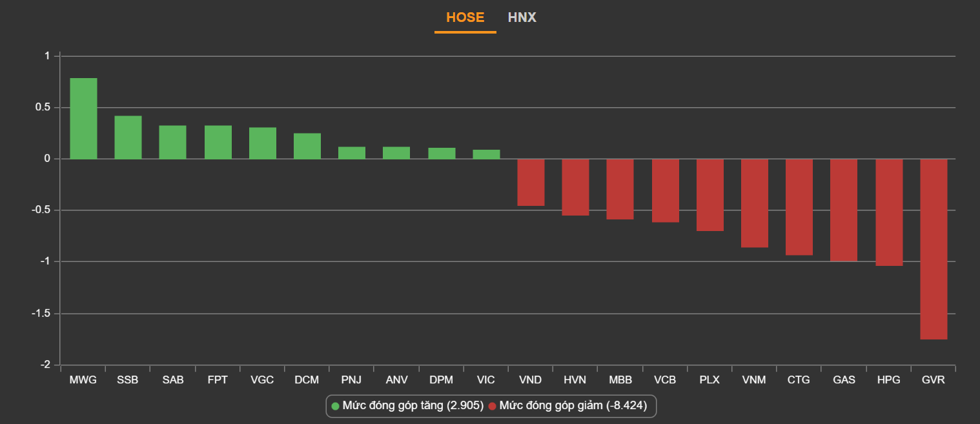Viewport: 980px width, 424px height.
Task: Click the VCB axis label
Action: pos(665,380)
